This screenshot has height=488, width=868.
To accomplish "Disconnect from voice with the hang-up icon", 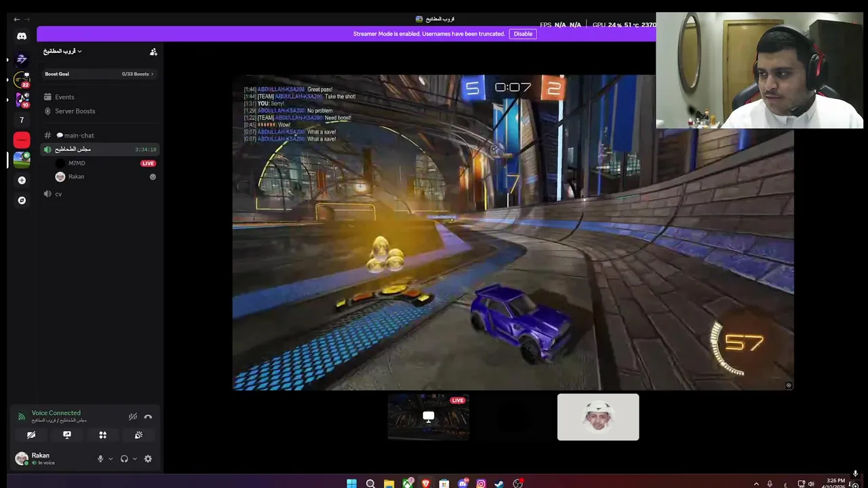I will pos(148,417).
